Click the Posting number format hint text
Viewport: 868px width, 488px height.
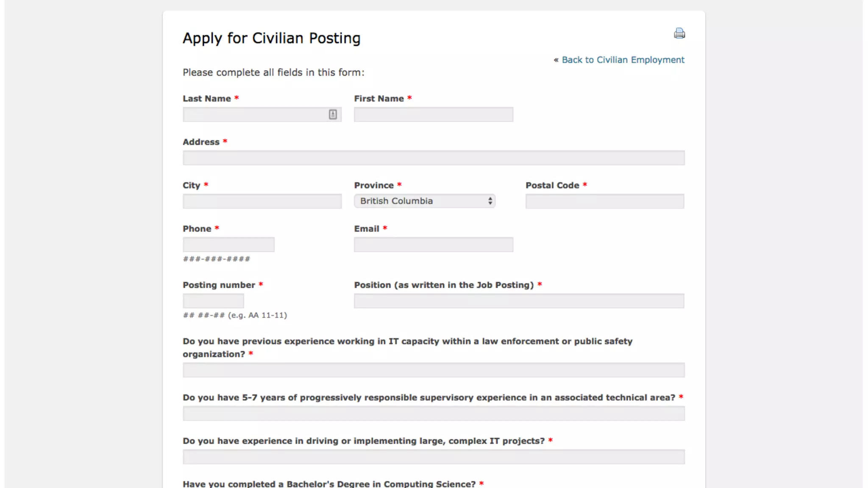point(235,315)
